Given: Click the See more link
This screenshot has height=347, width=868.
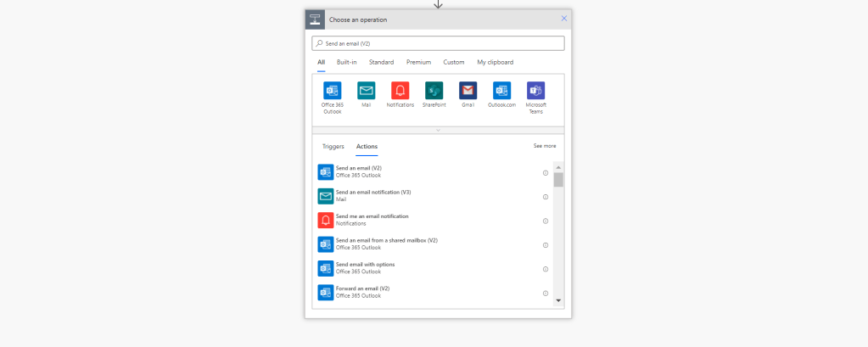Looking at the screenshot, I should click(544, 146).
